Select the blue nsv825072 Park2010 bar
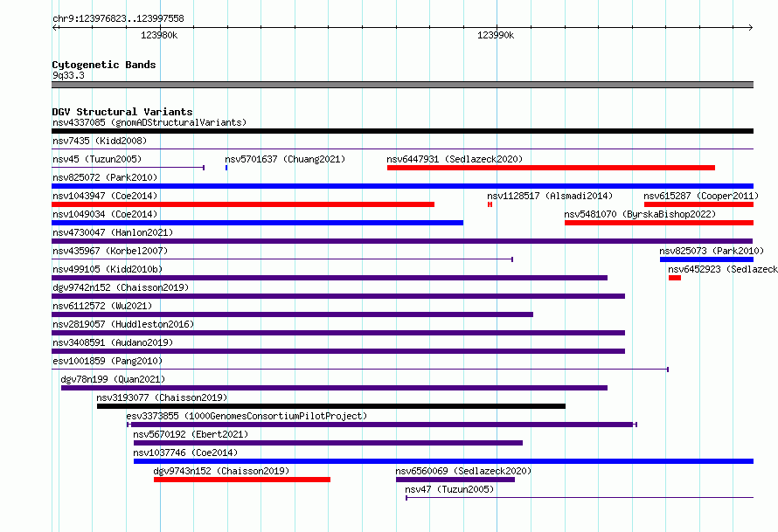Viewport: 778px width, 532px height. [x=402, y=186]
